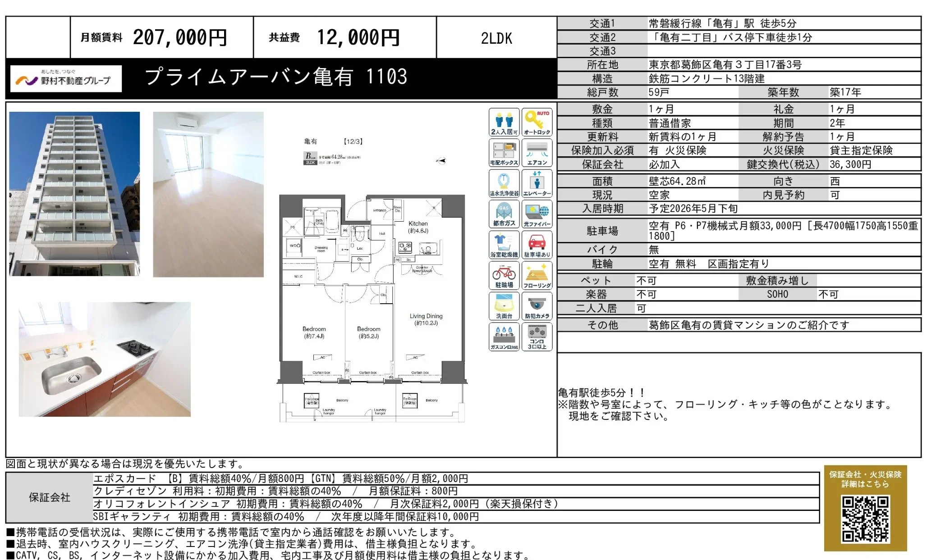Screen dimensions: 927x560
Task: Select the エレベーター elevator icon
Action: coord(537,182)
